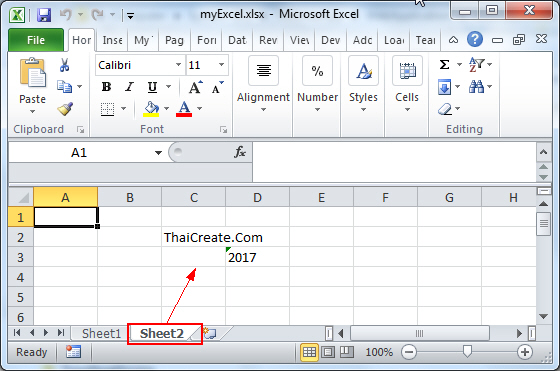
Task: Select column A header
Action: coord(65,197)
